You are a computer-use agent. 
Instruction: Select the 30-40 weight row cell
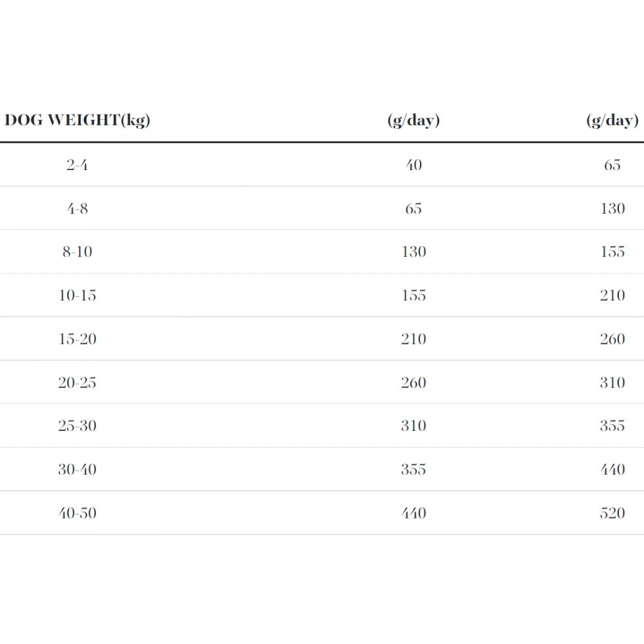coord(77,469)
